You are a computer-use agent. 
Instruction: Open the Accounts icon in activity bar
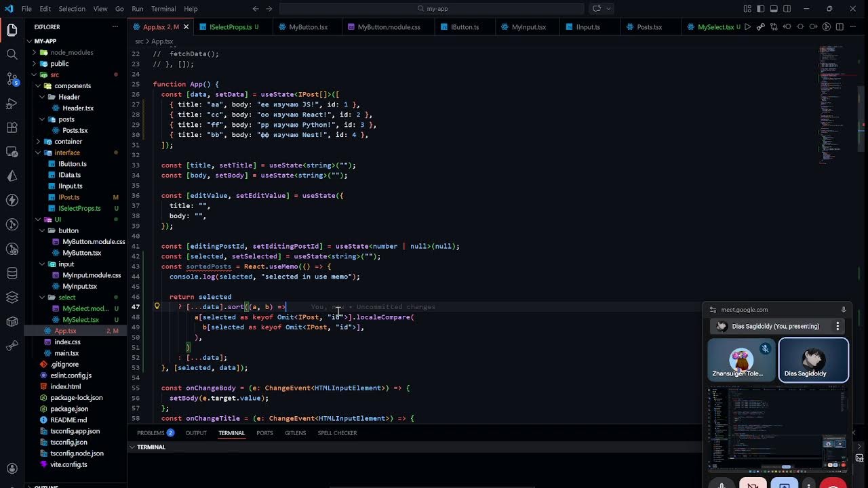tap(12, 468)
